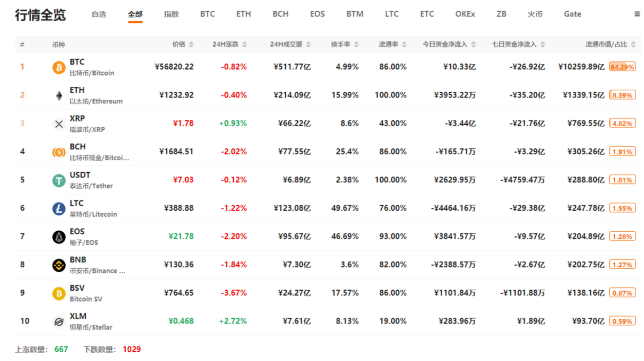Sort by 换手率 column arrows
The image size is (644, 361).
pos(356,44)
